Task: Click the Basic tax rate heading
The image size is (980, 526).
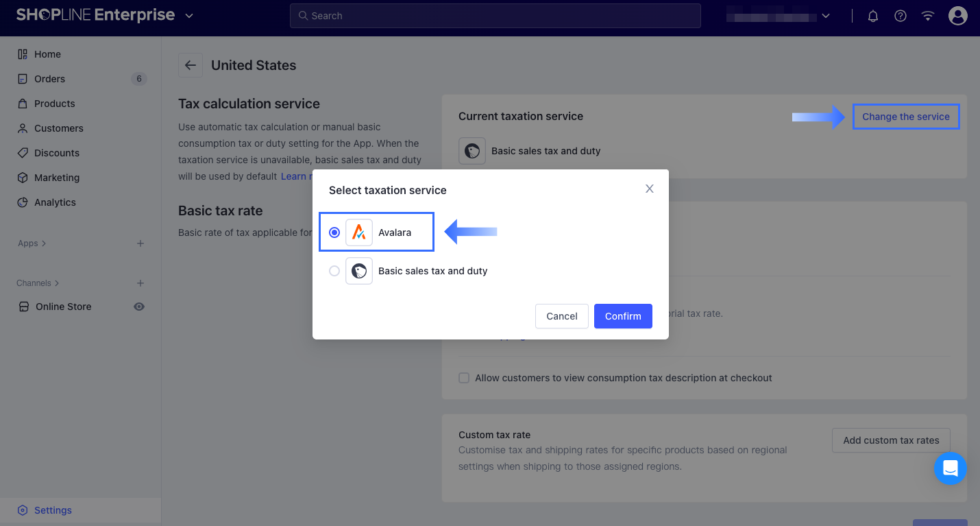Action: click(220, 211)
